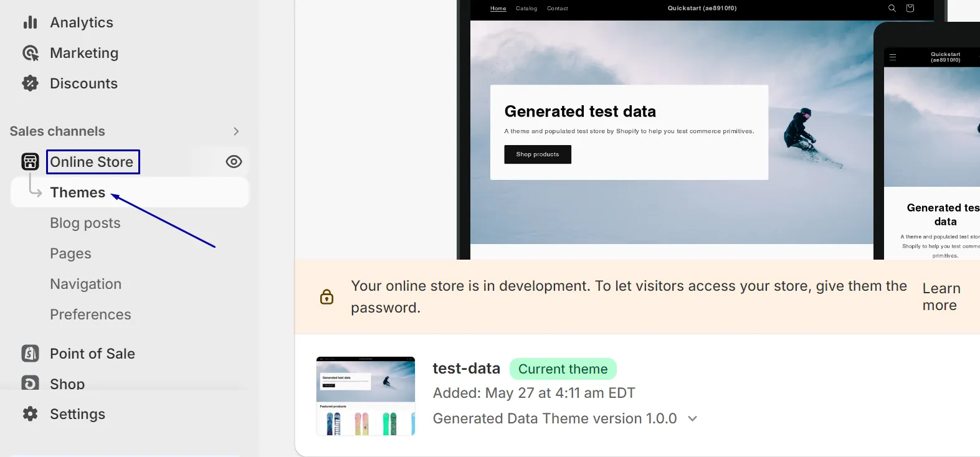Click Contact link in preview header
Viewport: 980px width, 457px height.
pyautogui.click(x=558, y=9)
